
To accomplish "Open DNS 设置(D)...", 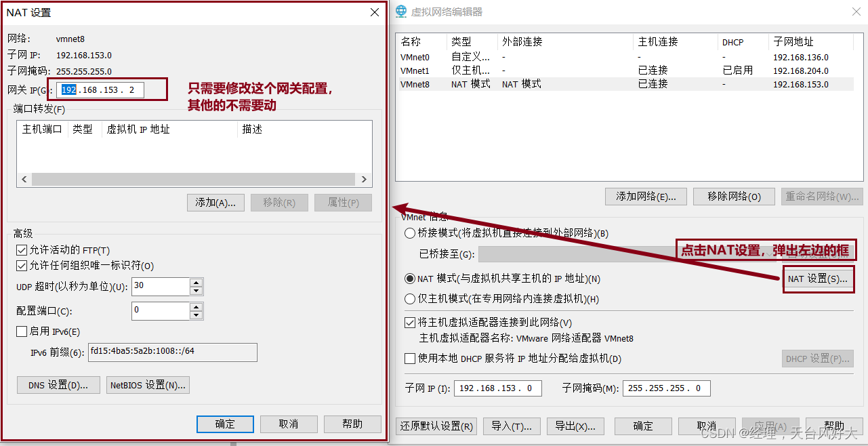I will (58, 385).
